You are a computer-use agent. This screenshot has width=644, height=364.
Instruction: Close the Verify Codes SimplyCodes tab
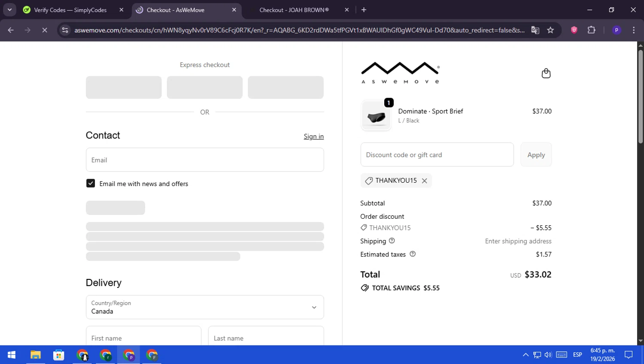122,9
